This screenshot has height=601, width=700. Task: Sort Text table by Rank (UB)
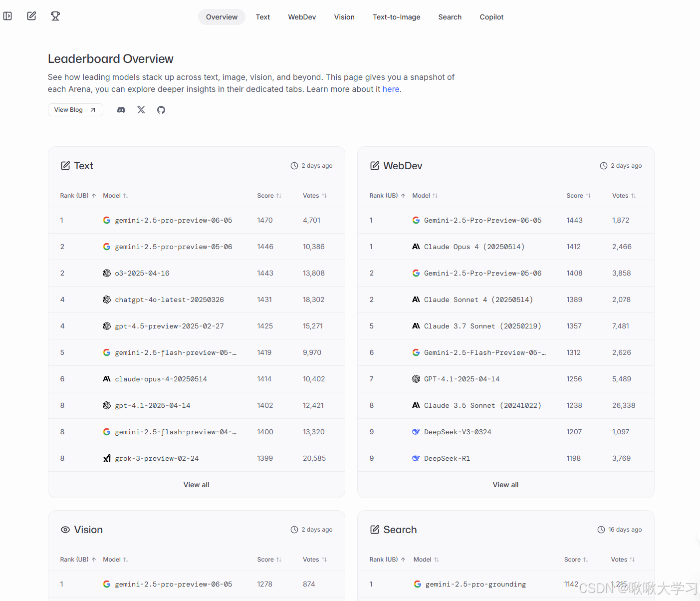tap(78, 196)
